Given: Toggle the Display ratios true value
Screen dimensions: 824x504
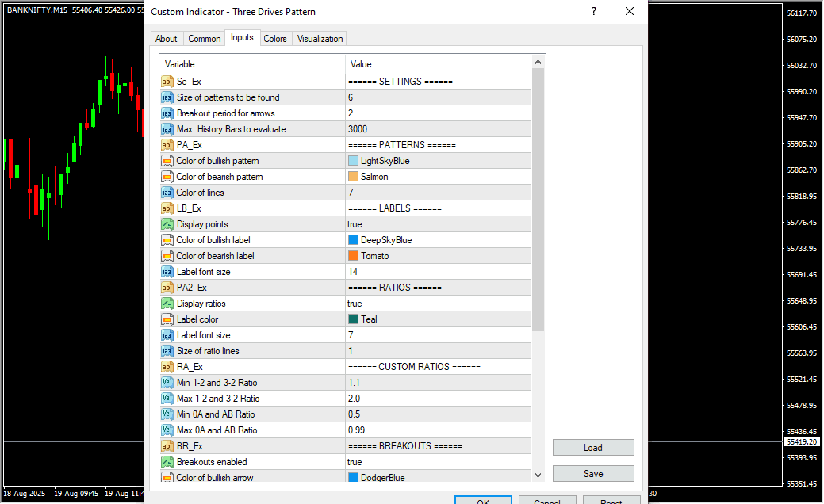Looking at the screenshot, I should tap(355, 304).
